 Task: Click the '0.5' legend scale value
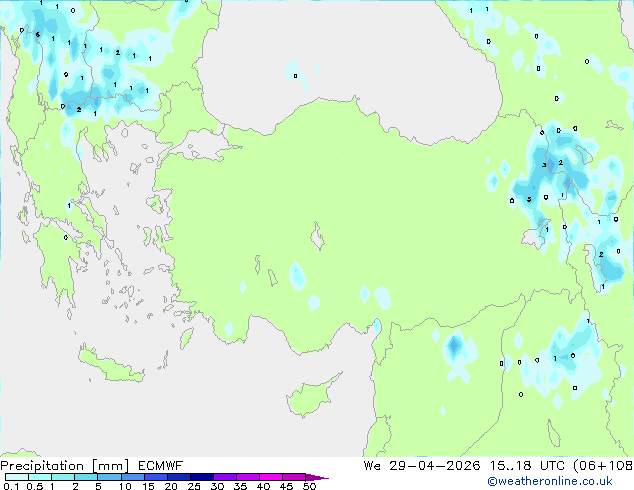click(x=35, y=486)
